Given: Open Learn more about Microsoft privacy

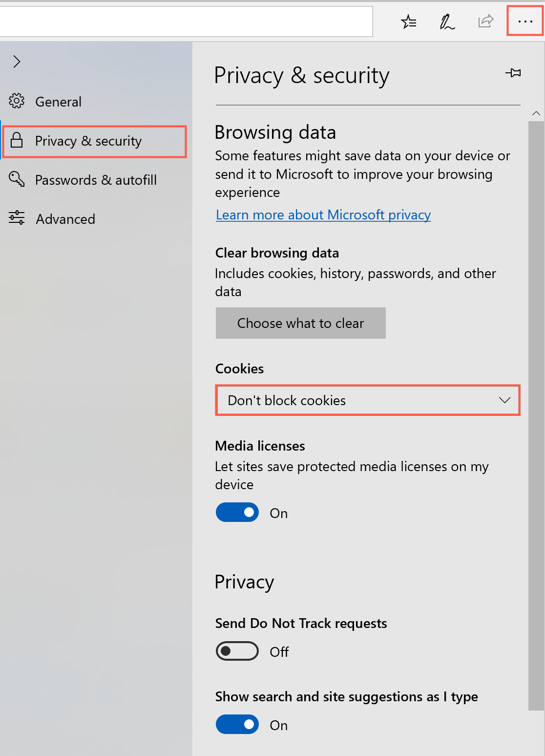Looking at the screenshot, I should click(x=323, y=215).
